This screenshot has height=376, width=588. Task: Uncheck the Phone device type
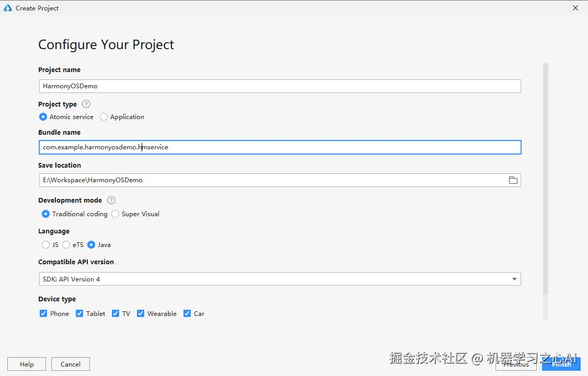(x=43, y=313)
